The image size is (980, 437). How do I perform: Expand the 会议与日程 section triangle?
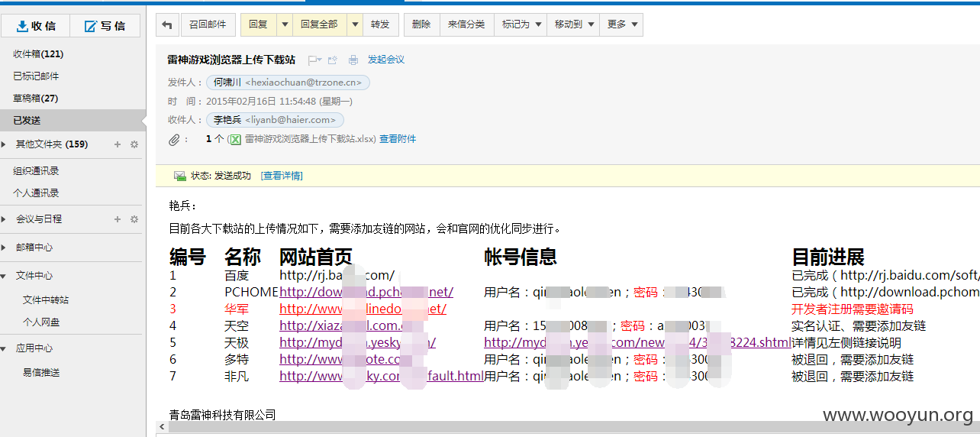[5, 219]
